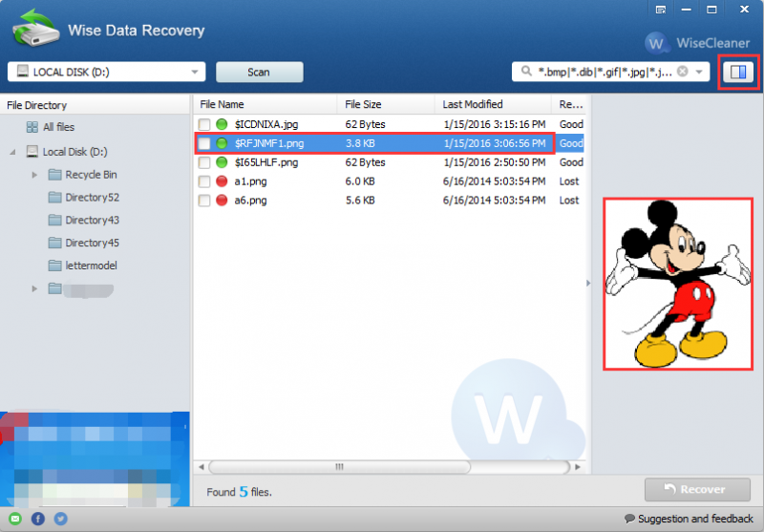Collapse the Local Disk (D:) tree node
The height and width of the screenshot is (532, 764).
[13, 152]
